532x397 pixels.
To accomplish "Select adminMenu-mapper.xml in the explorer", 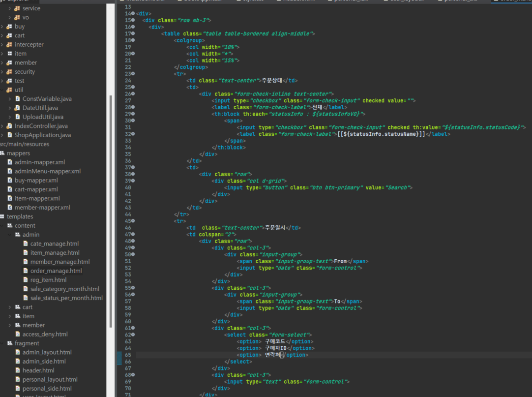I will (48, 172).
